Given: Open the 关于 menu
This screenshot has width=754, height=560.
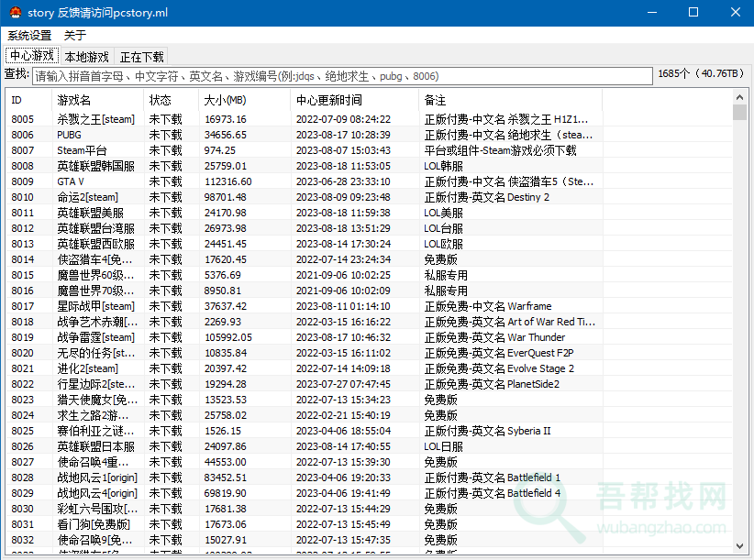Looking at the screenshot, I should click(x=75, y=35).
